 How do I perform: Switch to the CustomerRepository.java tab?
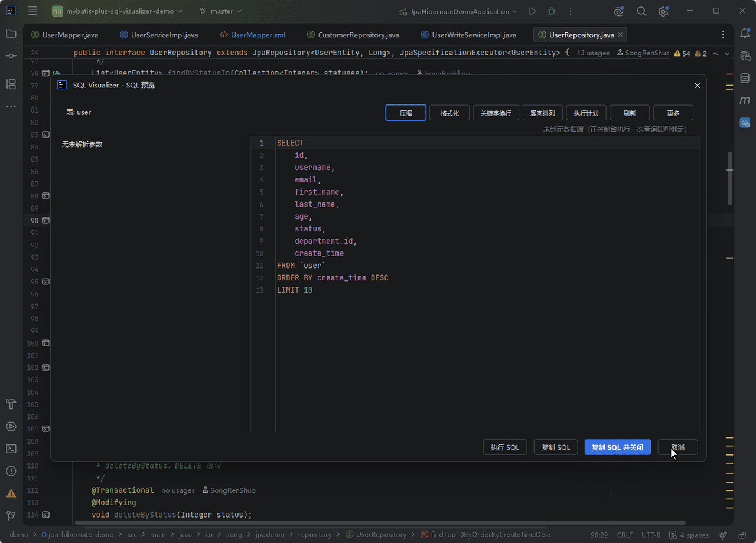[353, 35]
